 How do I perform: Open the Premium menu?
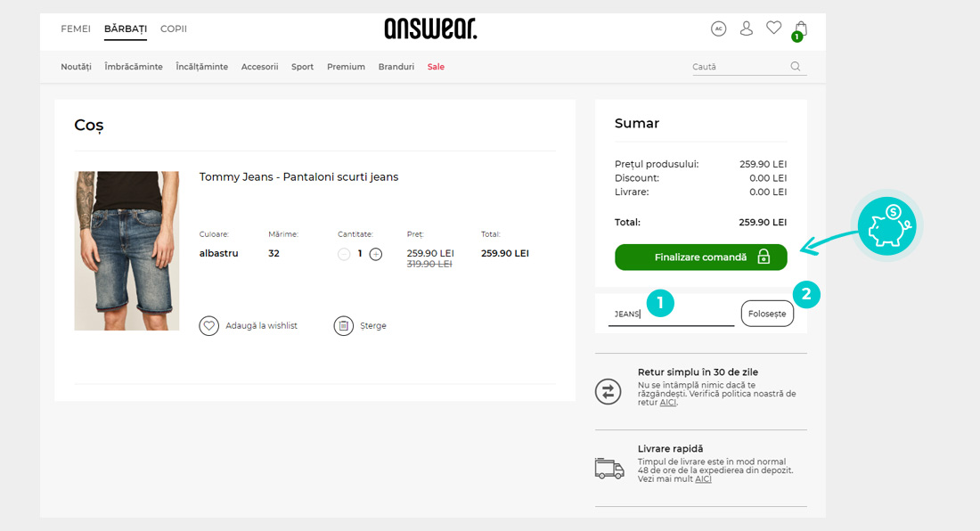[x=347, y=67]
